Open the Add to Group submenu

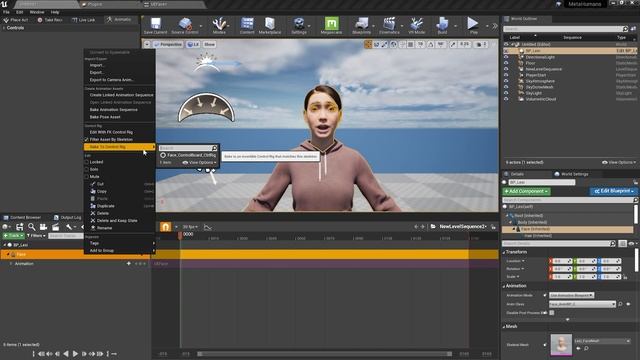coord(120,251)
